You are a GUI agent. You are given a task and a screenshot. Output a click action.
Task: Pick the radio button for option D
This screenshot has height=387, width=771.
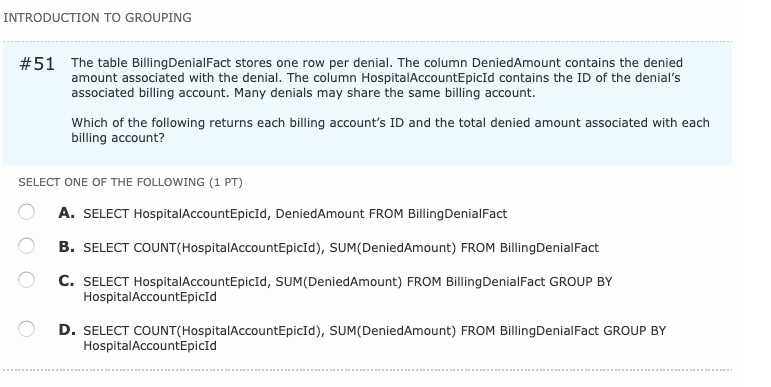tap(27, 328)
